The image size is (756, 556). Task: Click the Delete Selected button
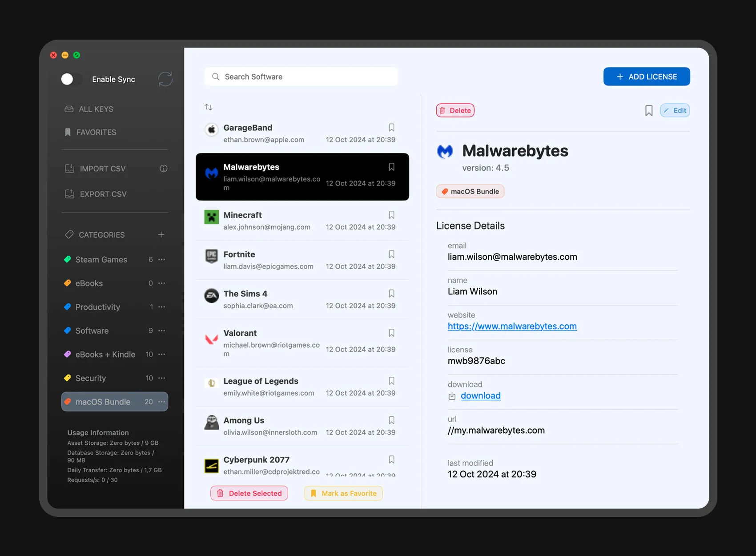click(x=249, y=493)
